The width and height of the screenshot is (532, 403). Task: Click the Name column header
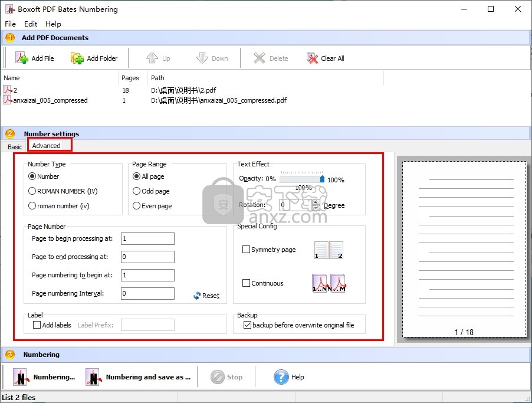click(60, 78)
